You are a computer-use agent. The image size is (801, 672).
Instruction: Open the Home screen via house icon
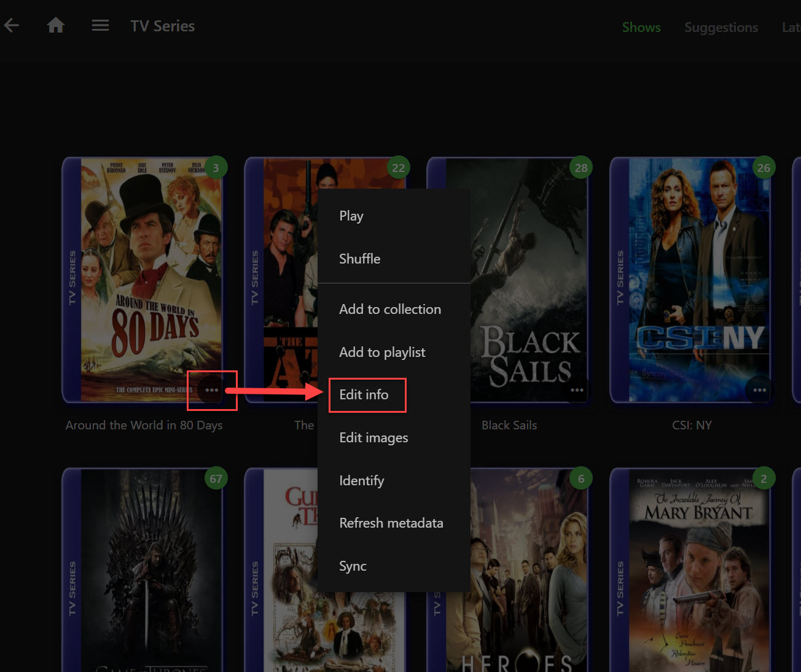pyautogui.click(x=56, y=26)
